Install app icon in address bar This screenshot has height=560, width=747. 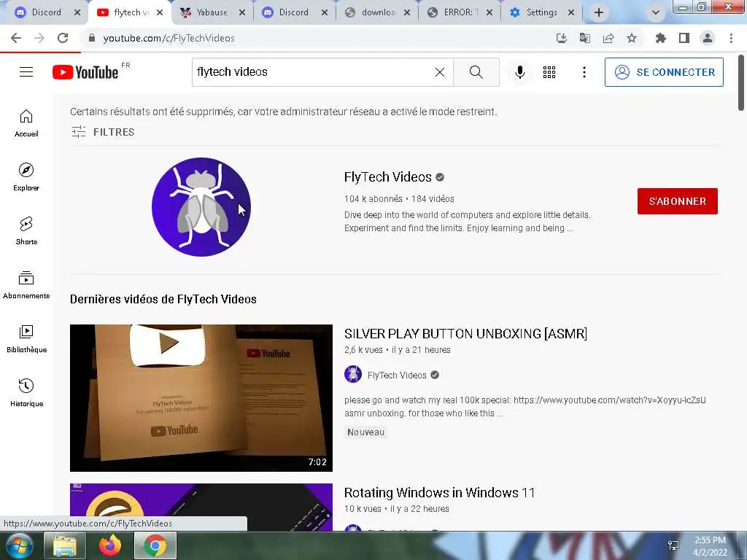point(561,38)
